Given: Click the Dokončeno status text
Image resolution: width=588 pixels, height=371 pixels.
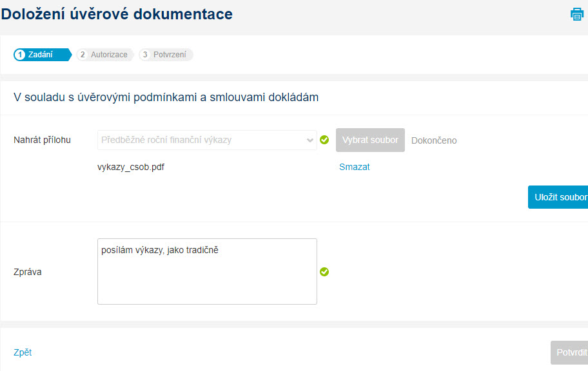Looking at the screenshot, I should pos(434,140).
